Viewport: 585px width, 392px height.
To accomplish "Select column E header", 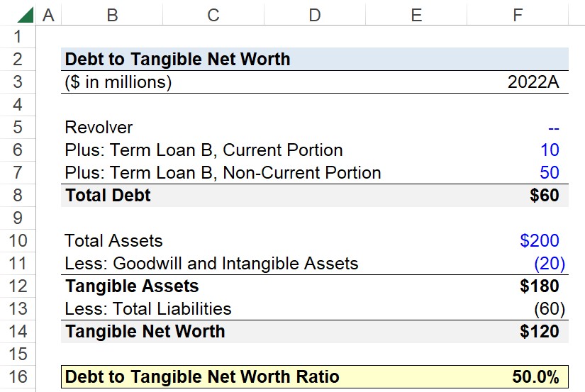I will tap(416, 15).
